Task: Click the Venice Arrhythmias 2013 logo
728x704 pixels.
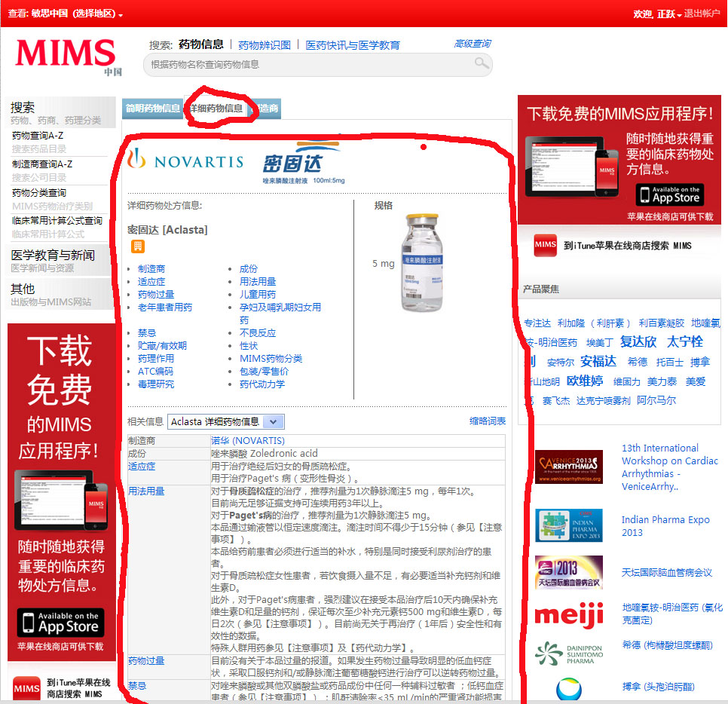Action: pos(569,467)
